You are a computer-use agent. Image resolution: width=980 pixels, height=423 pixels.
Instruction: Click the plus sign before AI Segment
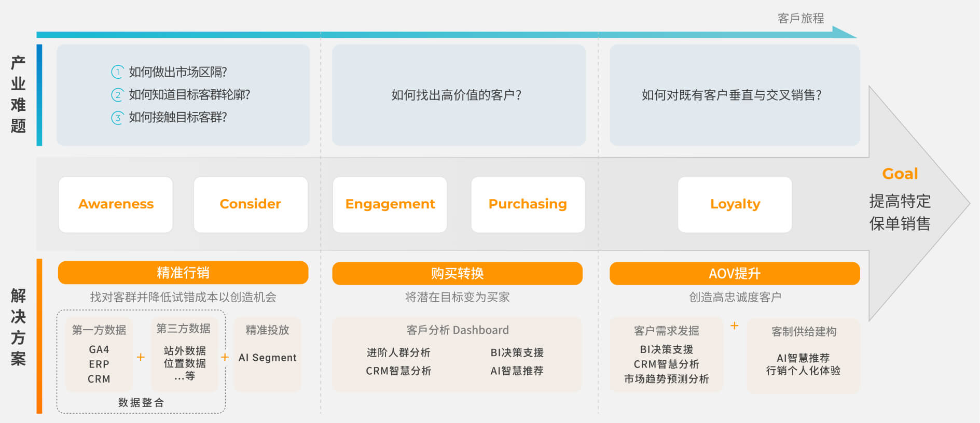click(x=225, y=357)
